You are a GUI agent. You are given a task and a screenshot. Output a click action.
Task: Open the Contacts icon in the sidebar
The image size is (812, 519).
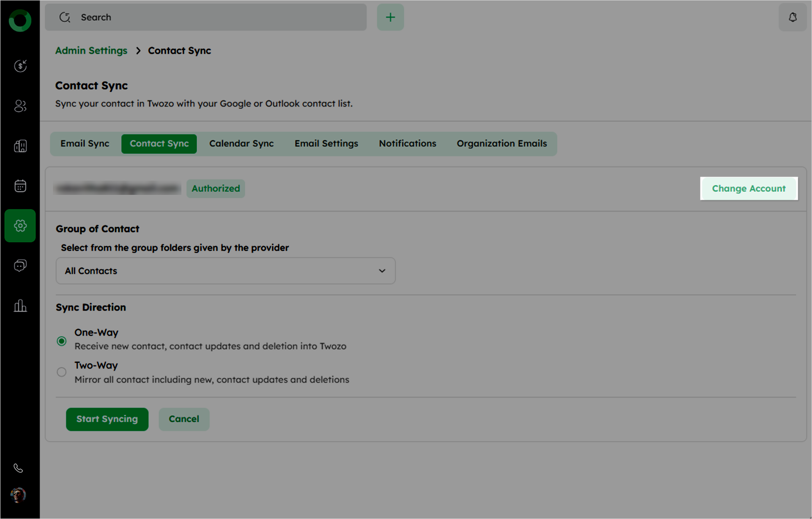[x=20, y=106]
